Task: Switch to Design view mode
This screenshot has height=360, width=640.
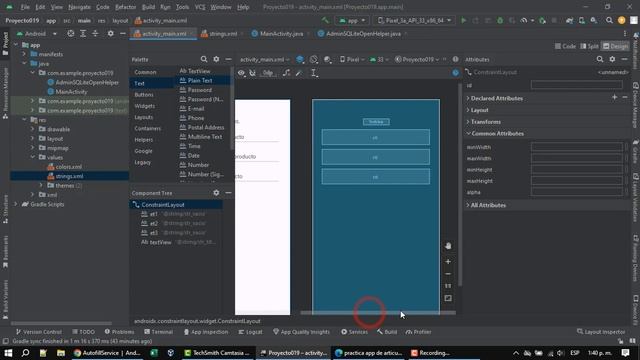Action: (x=616, y=46)
